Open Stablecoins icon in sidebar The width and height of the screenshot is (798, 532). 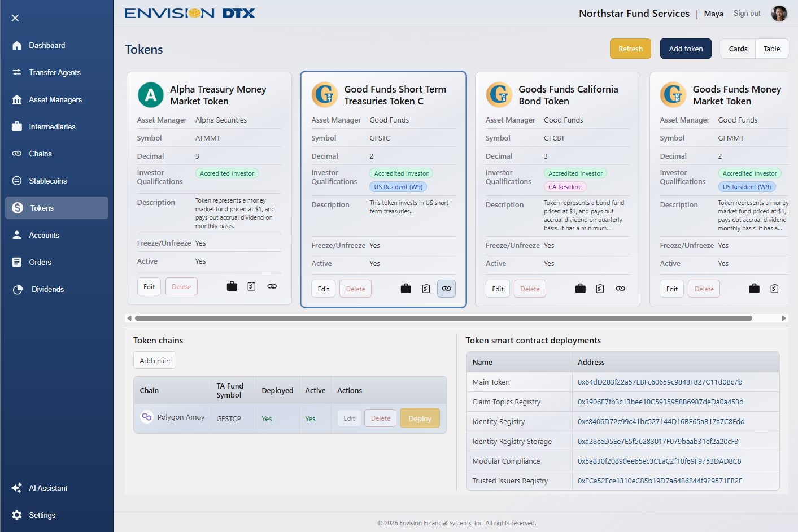[17, 181]
